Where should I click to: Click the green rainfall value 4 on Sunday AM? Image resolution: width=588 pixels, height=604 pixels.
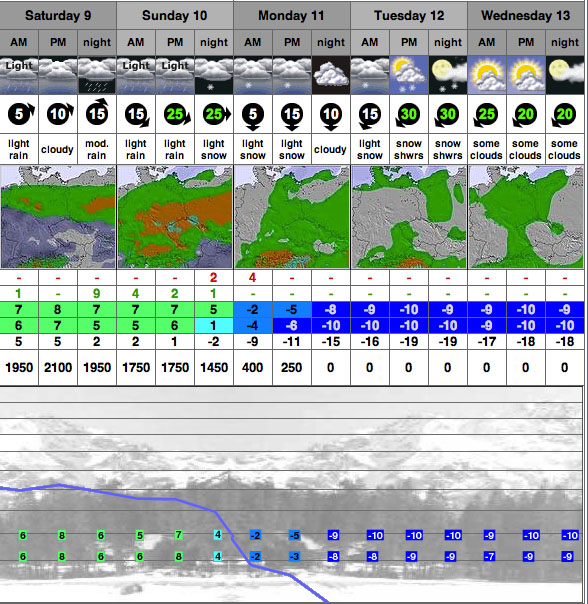tap(135, 294)
